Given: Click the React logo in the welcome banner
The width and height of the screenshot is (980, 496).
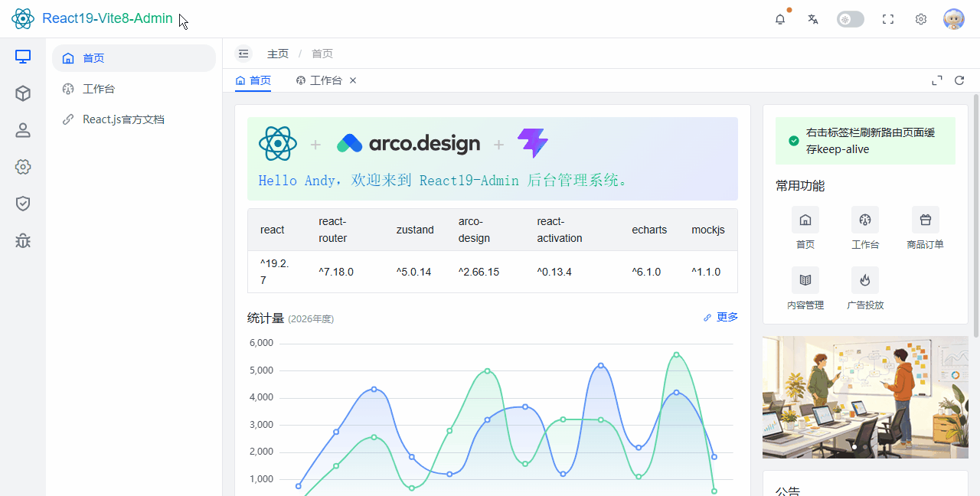Looking at the screenshot, I should click(x=278, y=143).
